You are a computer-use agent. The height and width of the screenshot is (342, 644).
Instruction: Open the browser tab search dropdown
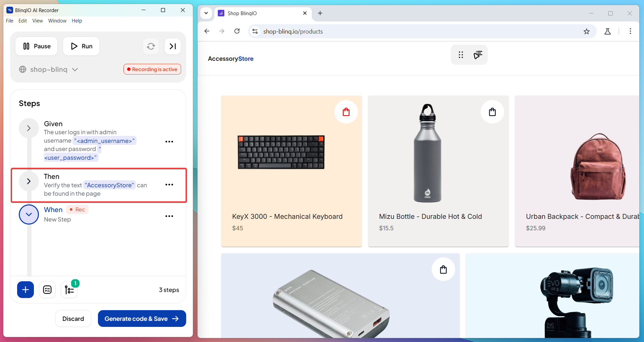[x=206, y=13]
